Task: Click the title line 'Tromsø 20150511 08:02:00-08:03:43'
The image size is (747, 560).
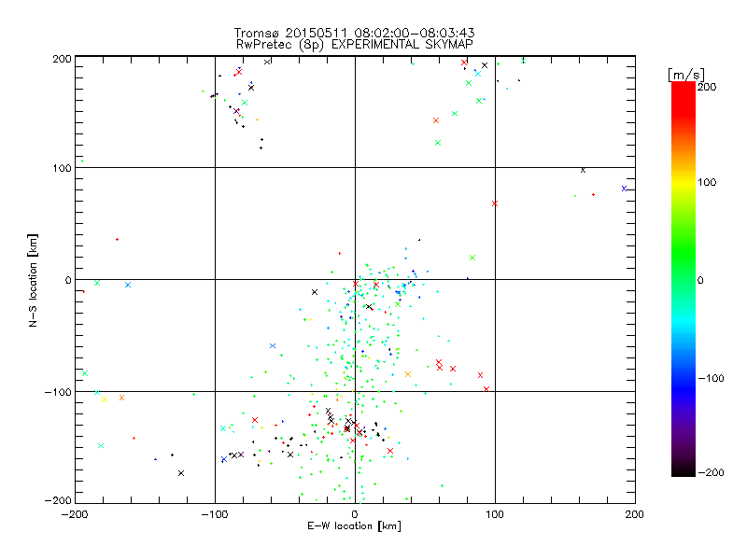Action: tap(355, 33)
